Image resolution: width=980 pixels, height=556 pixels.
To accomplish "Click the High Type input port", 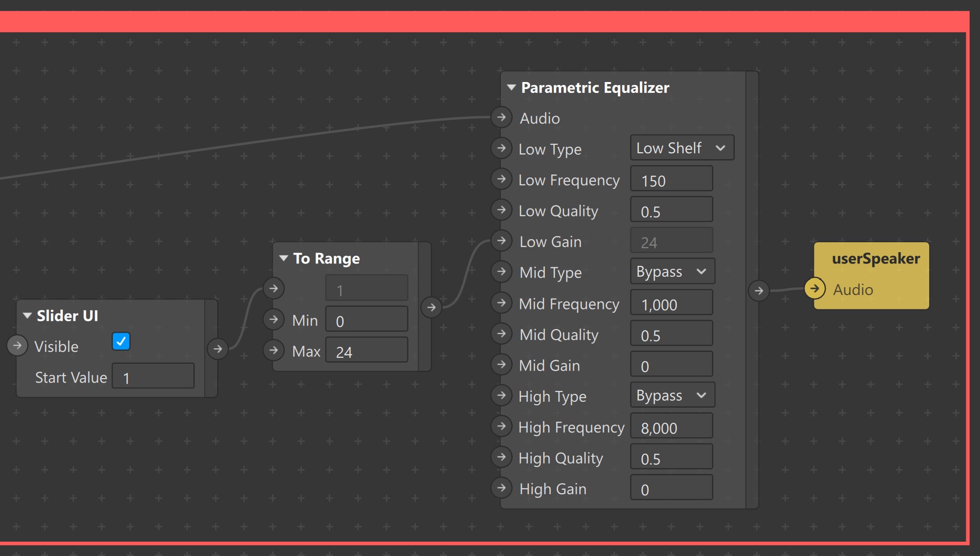I will [x=501, y=395].
